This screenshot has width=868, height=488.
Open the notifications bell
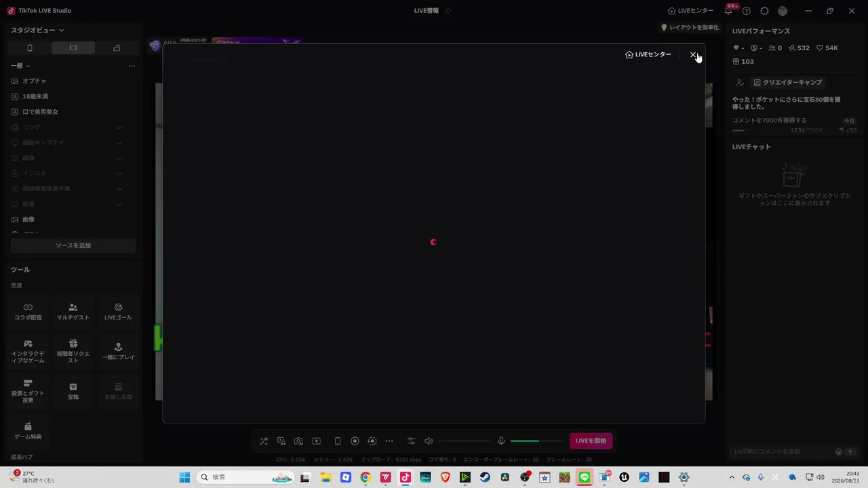[x=728, y=11]
